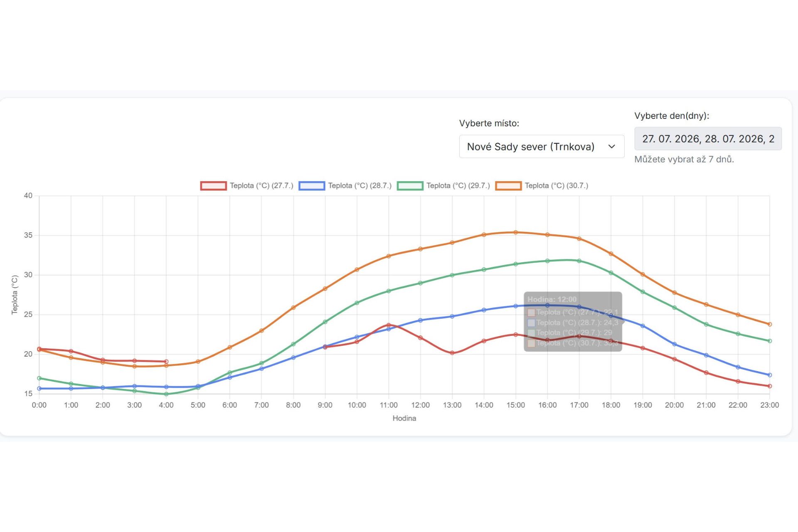
Task: Click the '18:00' x-axis tick label
Action: [611, 405]
